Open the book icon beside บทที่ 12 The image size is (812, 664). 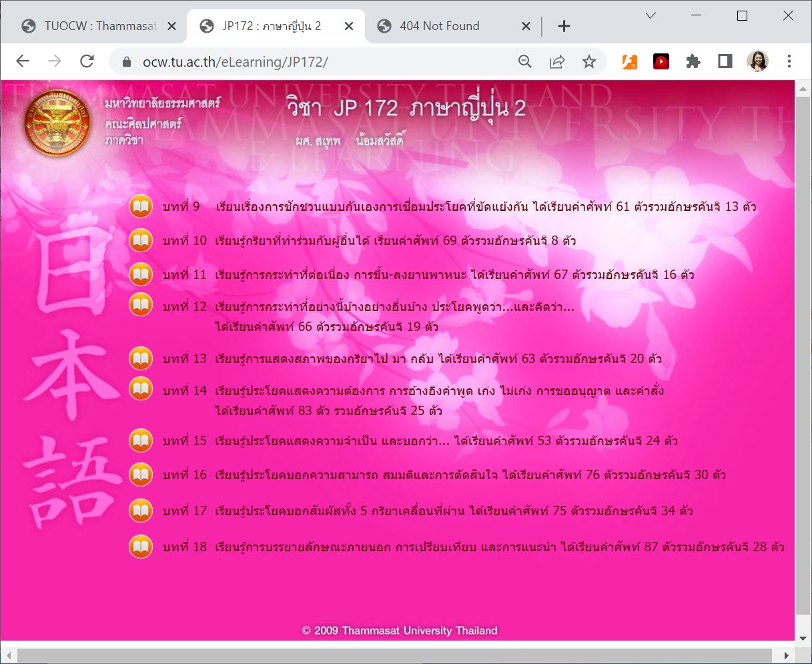(141, 305)
